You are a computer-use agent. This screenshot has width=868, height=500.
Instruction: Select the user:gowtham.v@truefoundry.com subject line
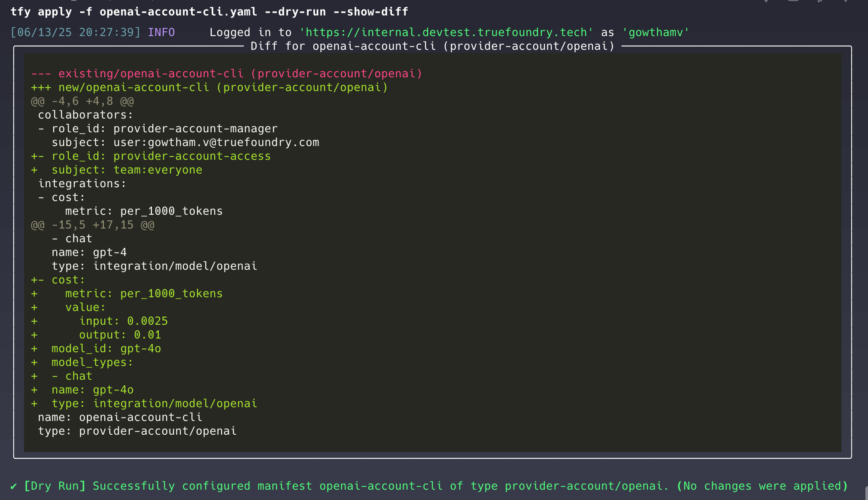(185, 142)
